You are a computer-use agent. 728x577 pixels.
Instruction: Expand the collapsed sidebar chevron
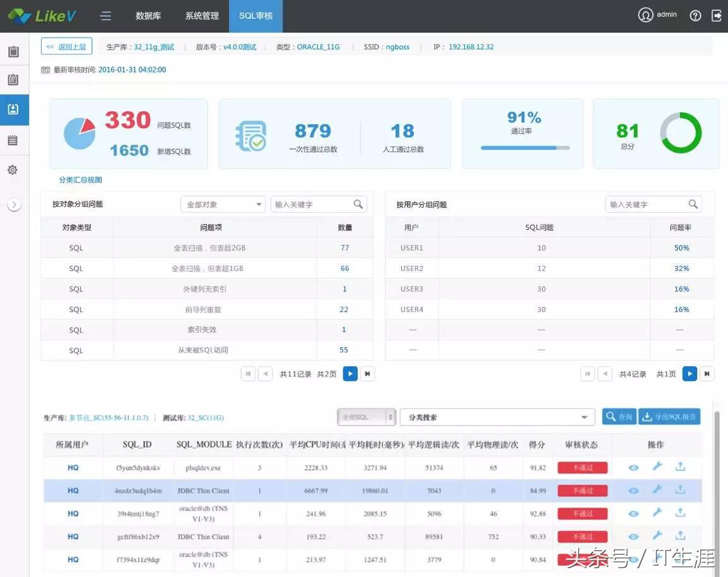(15, 204)
